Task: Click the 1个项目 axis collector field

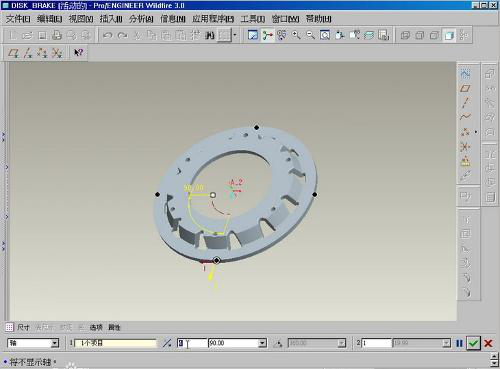Action: point(115,343)
